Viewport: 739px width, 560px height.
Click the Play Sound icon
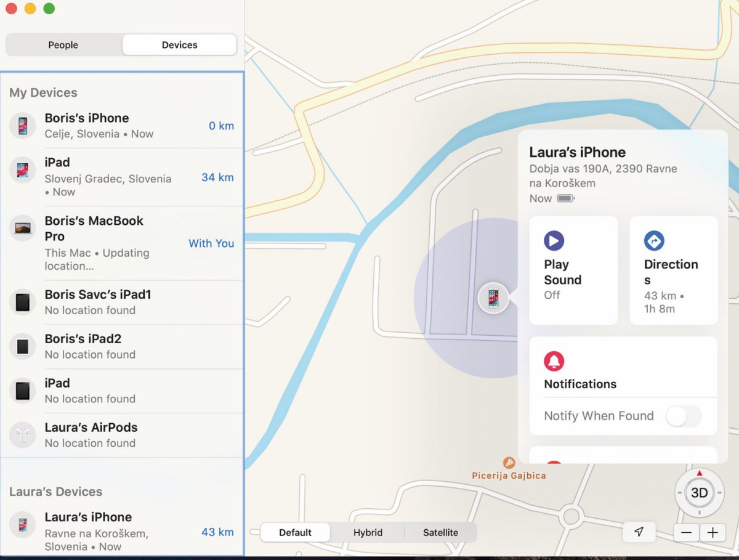click(x=554, y=240)
